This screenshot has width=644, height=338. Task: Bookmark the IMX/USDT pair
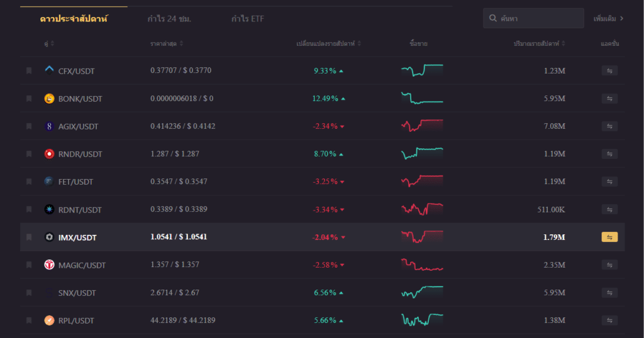pos(29,237)
